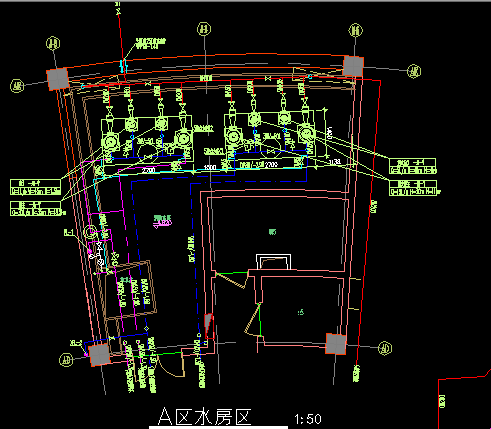Select the white door frame symbol
This screenshot has width=491, height=429.
273,262
